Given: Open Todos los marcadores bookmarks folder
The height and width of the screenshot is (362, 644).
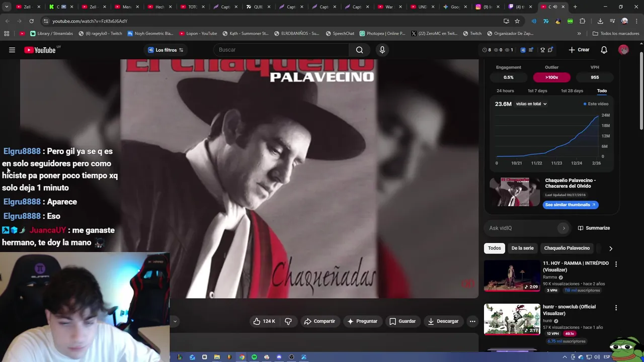Looking at the screenshot, I should click(616, 33).
